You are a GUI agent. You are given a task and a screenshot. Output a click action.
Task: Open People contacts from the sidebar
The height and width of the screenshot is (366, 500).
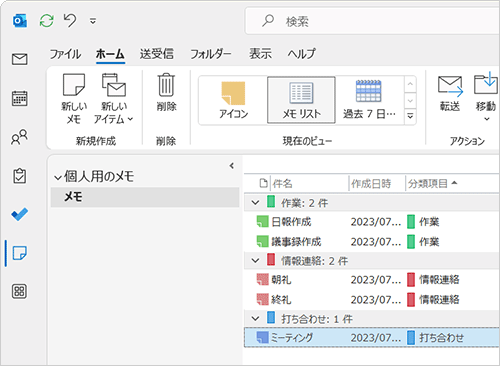(x=20, y=137)
